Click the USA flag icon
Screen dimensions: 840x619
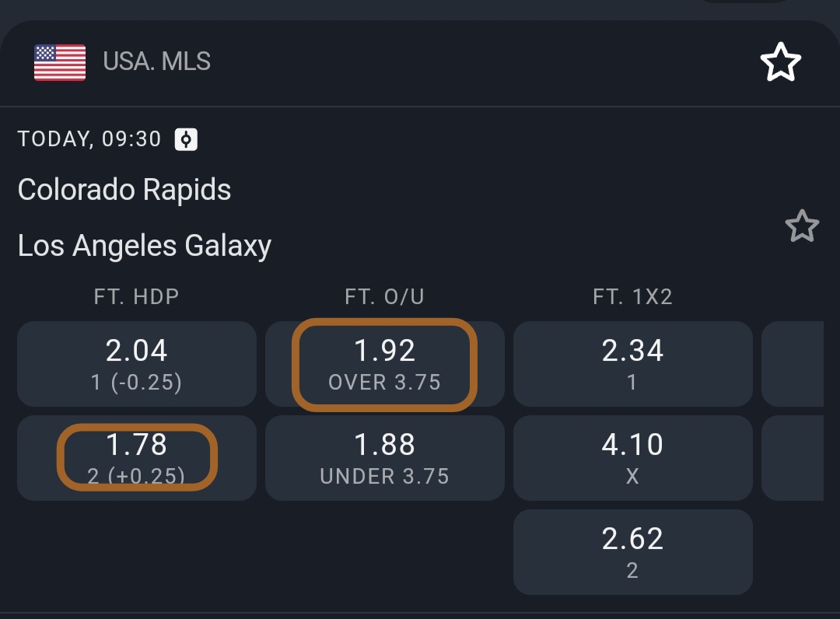click(x=60, y=62)
